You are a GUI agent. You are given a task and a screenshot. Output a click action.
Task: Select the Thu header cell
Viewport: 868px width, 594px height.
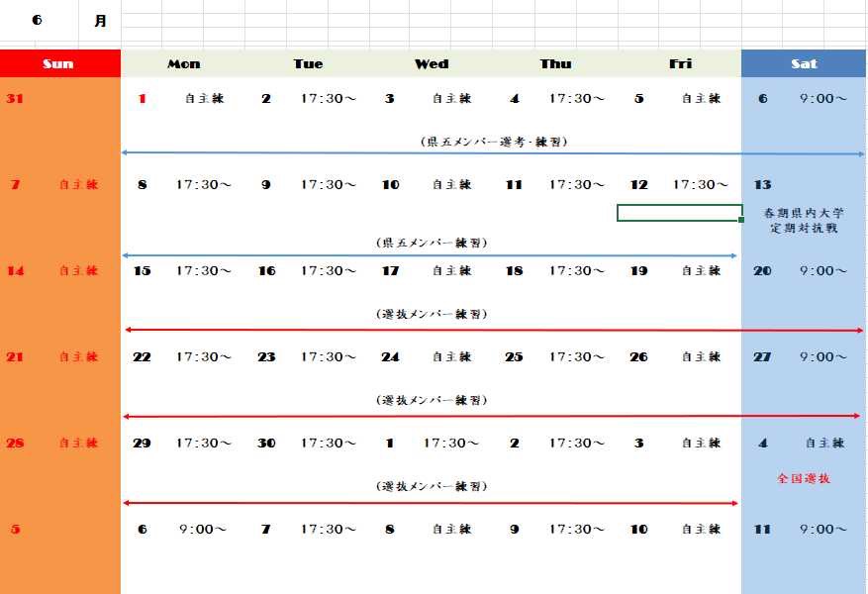pos(555,63)
